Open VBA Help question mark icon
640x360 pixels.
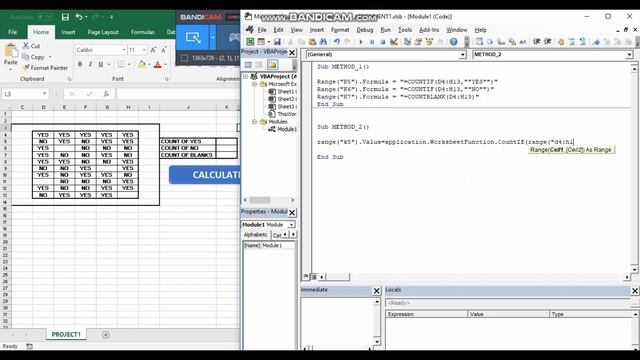[x=453, y=42]
